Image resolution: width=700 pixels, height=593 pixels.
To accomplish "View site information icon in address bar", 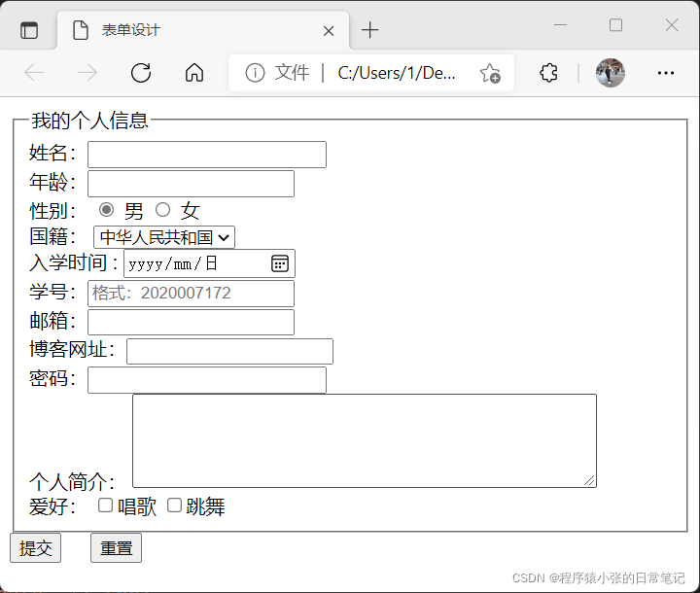I will [x=255, y=72].
